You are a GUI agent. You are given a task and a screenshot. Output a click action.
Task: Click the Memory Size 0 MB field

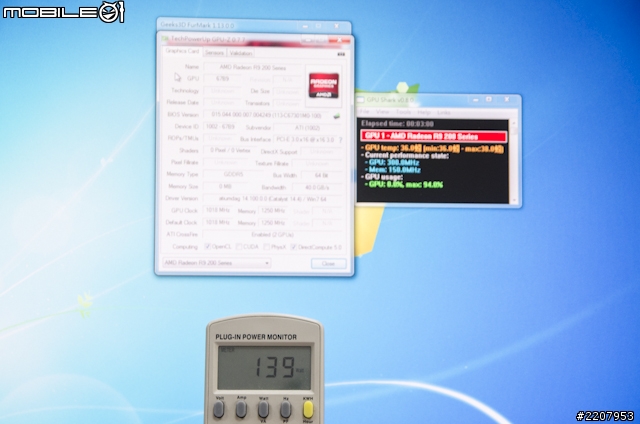[x=224, y=186]
